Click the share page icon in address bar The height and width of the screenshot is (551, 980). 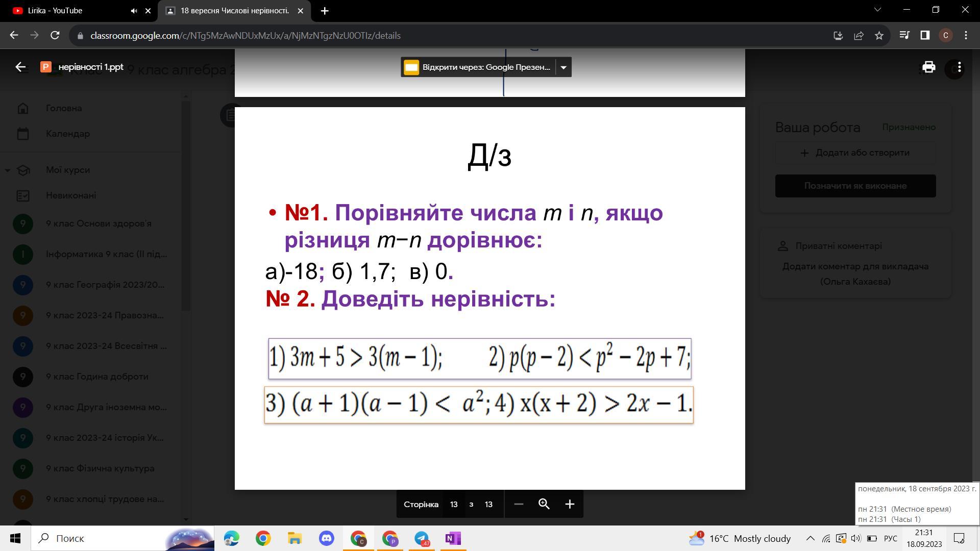pyautogui.click(x=859, y=36)
